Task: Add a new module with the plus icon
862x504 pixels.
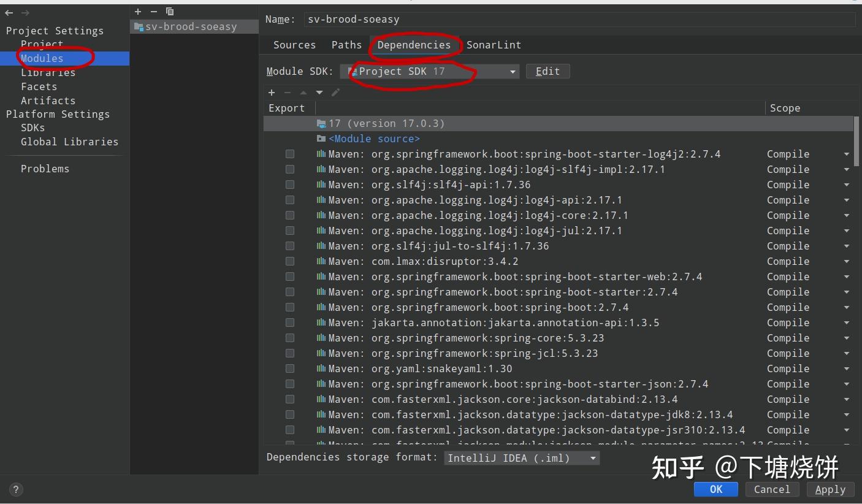Action: [138, 11]
